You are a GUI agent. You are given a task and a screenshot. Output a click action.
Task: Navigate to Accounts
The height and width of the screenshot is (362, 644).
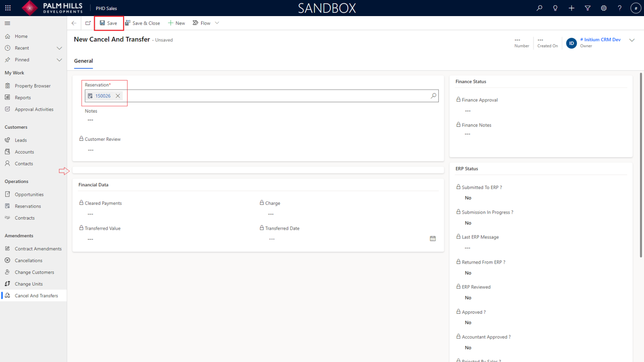[x=33, y=152]
